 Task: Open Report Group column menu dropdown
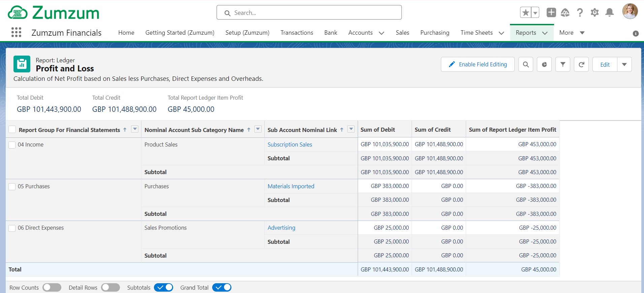[x=135, y=129]
